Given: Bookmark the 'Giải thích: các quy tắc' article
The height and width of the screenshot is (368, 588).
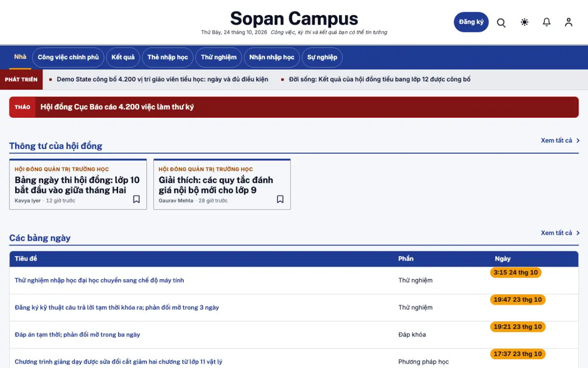Looking at the screenshot, I should (x=280, y=199).
